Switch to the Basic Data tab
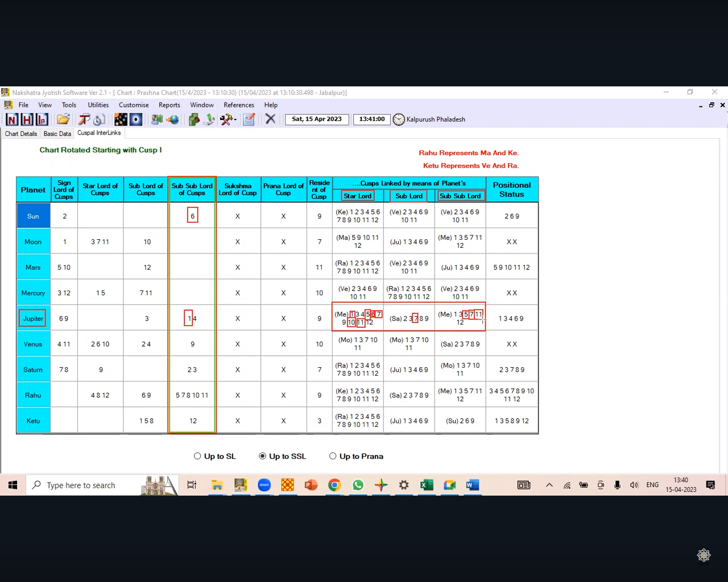The image size is (728, 582). (57, 134)
